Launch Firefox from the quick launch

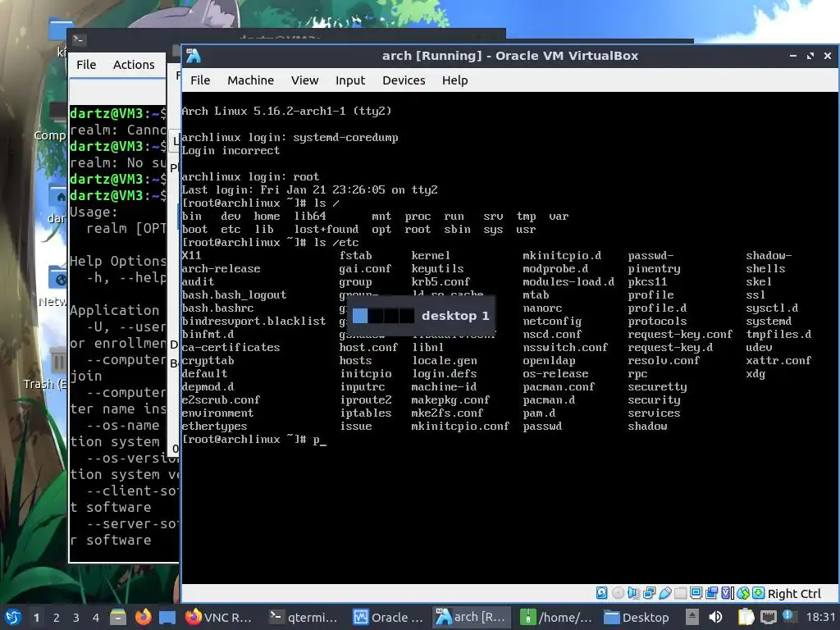tap(143, 617)
